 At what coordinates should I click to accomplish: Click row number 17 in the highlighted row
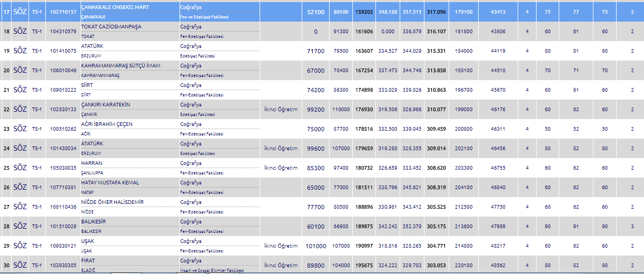click(x=6, y=12)
